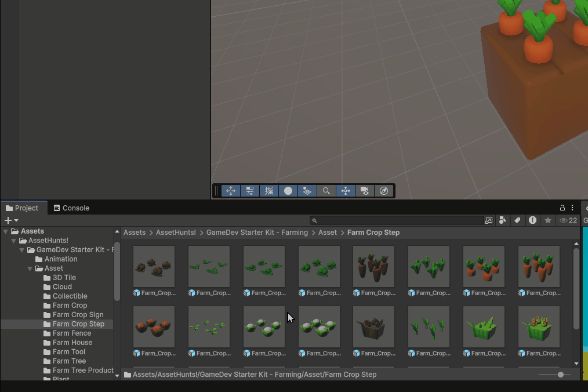
Task: Click the magnifier icon in scene overlay toolbar
Action: 326,191
